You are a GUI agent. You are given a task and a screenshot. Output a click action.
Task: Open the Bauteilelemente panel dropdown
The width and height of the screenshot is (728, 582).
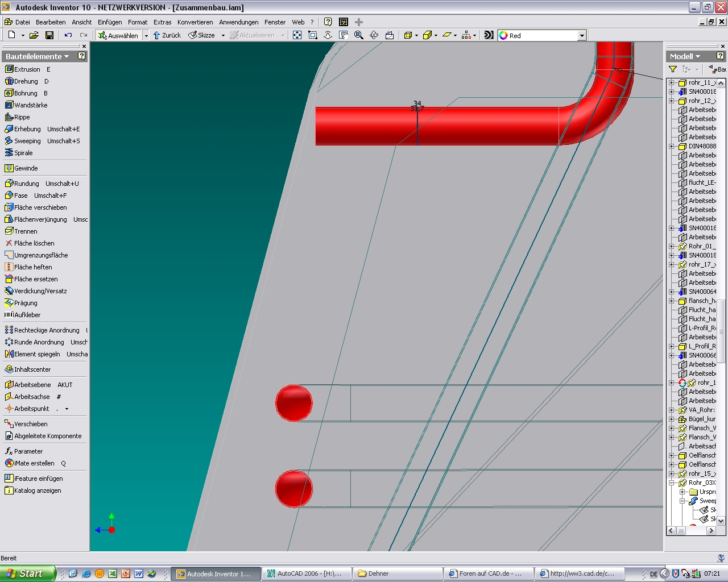38,56
